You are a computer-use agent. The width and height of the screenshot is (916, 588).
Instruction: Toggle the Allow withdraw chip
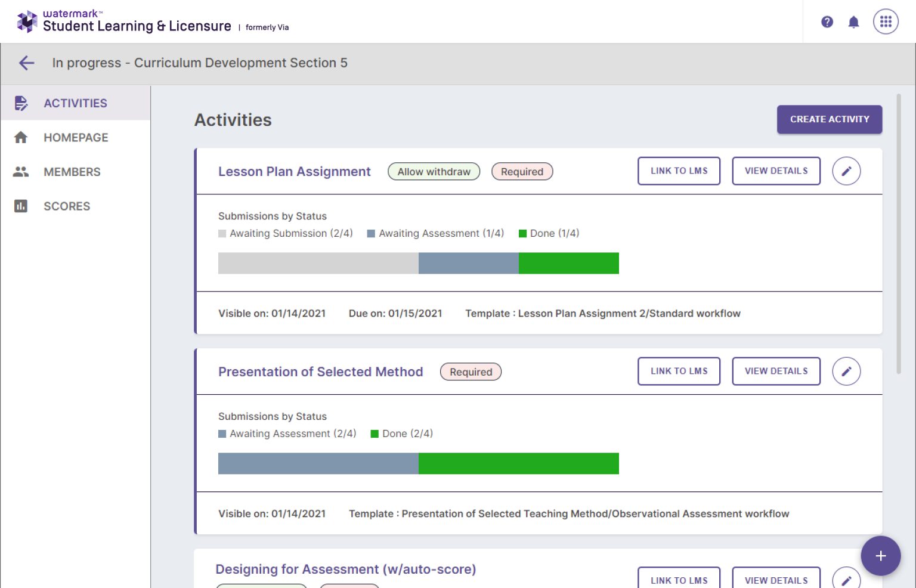[x=434, y=171]
